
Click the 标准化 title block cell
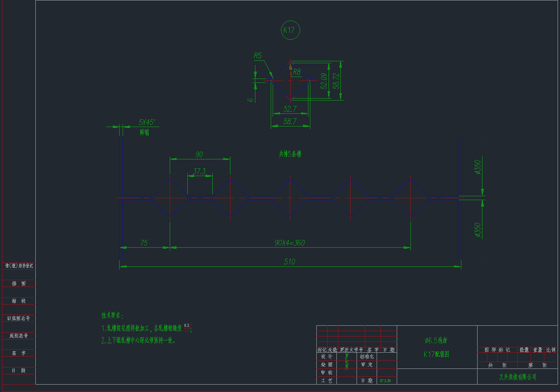pos(366,357)
